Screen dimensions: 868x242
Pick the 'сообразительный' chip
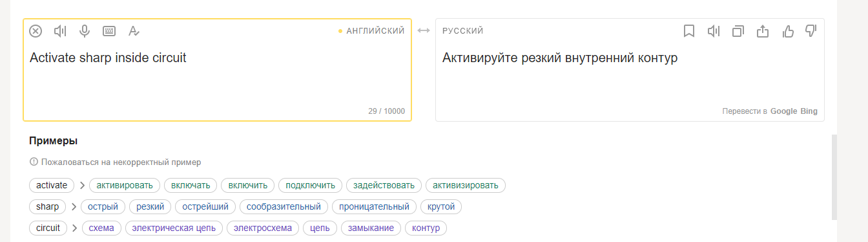[x=284, y=206]
